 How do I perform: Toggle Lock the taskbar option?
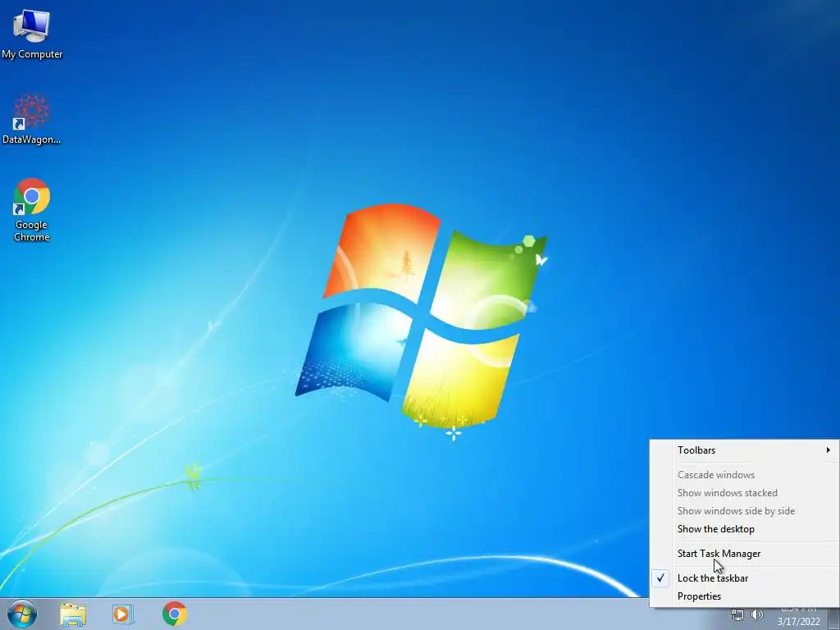pyautogui.click(x=745, y=578)
